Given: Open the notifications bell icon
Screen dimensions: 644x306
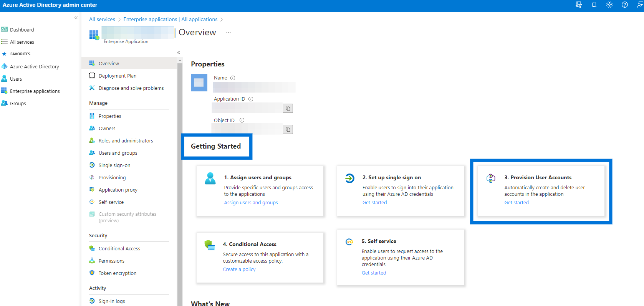Looking at the screenshot, I should click(594, 5).
